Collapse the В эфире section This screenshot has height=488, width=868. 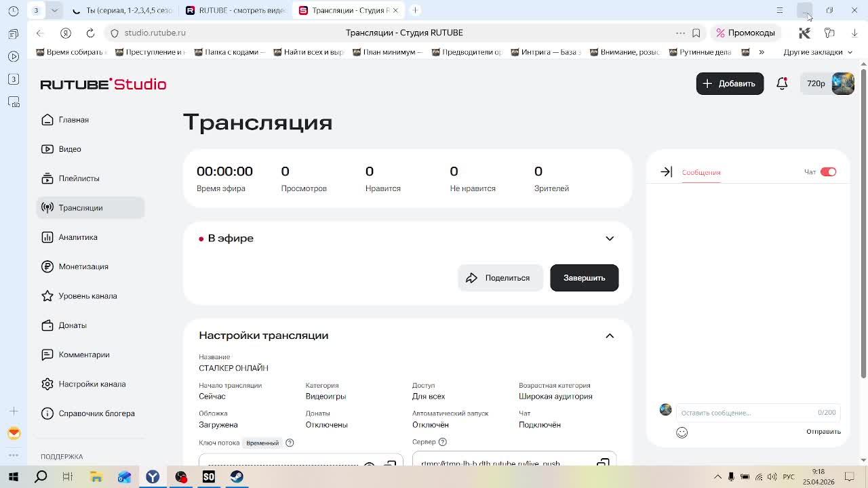(610, 239)
